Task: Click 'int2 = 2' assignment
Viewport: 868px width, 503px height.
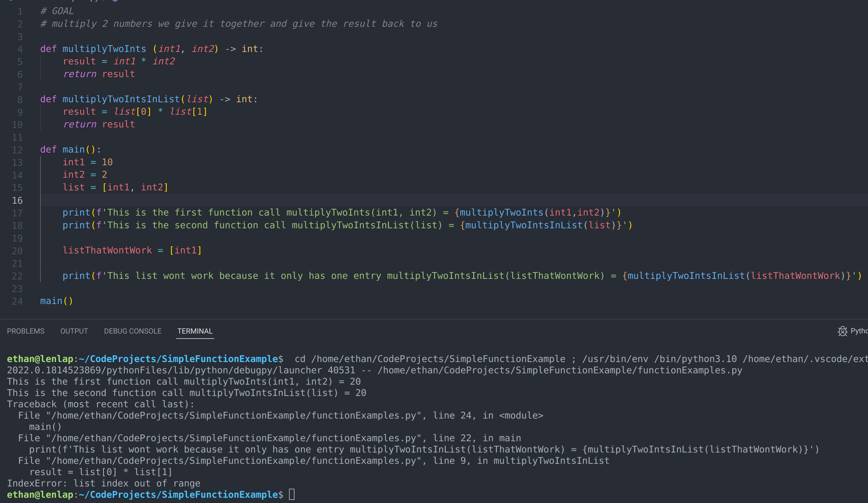Action: tap(85, 174)
